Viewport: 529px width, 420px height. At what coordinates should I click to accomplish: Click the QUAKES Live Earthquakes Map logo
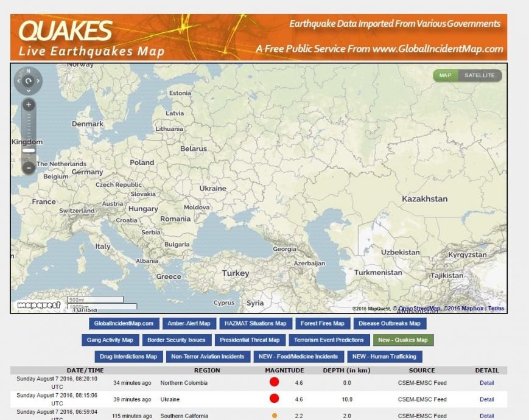[91, 38]
